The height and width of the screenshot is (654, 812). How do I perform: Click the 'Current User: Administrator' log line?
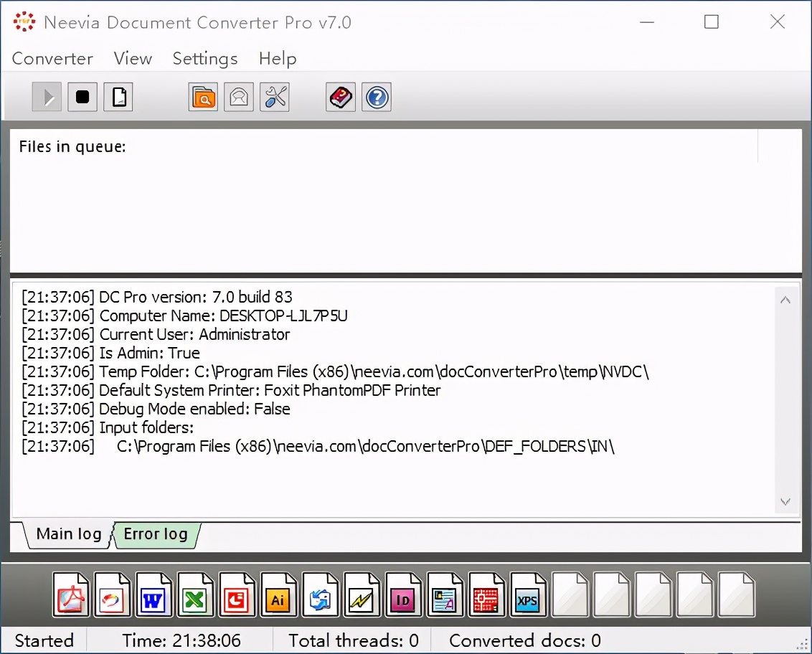pyautogui.click(x=156, y=334)
